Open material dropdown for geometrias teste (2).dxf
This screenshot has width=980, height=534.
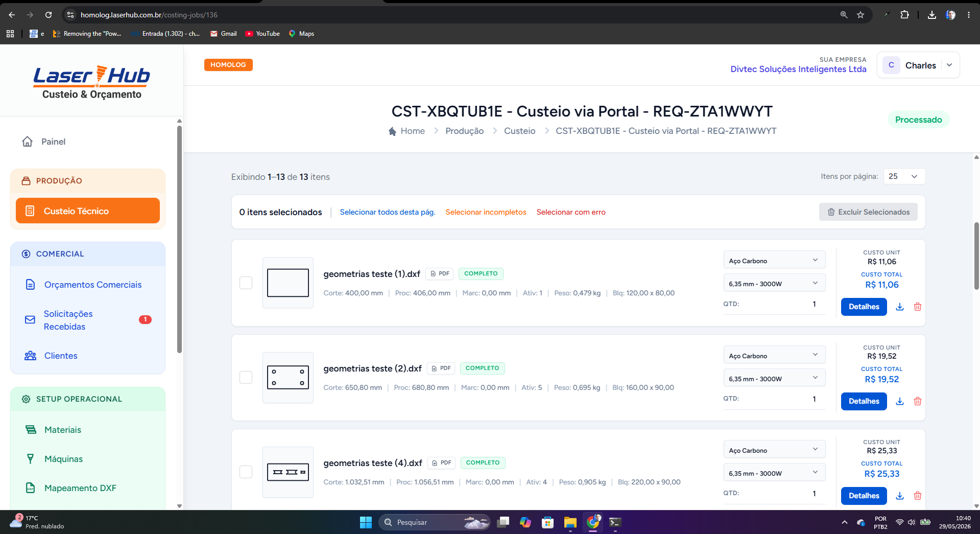point(774,356)
